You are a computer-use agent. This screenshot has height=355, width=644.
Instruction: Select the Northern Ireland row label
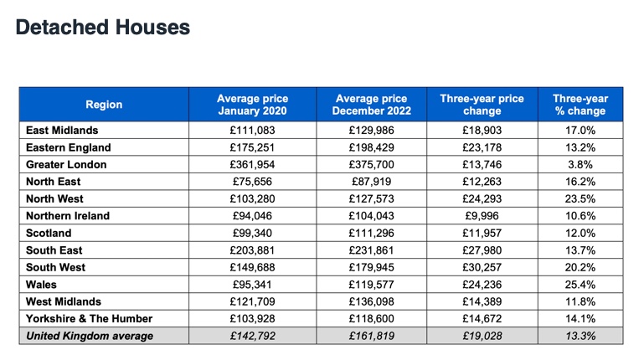pos(68,216)
